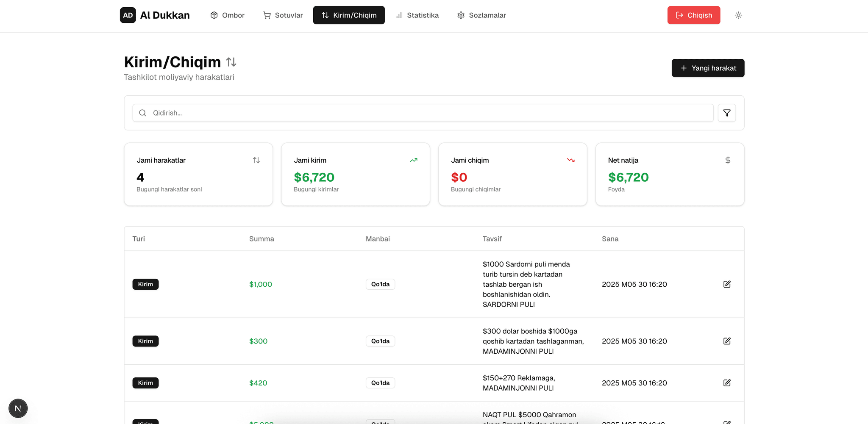
Task: Click the Jami kirim trend-up icon
Action: (413, 160)
